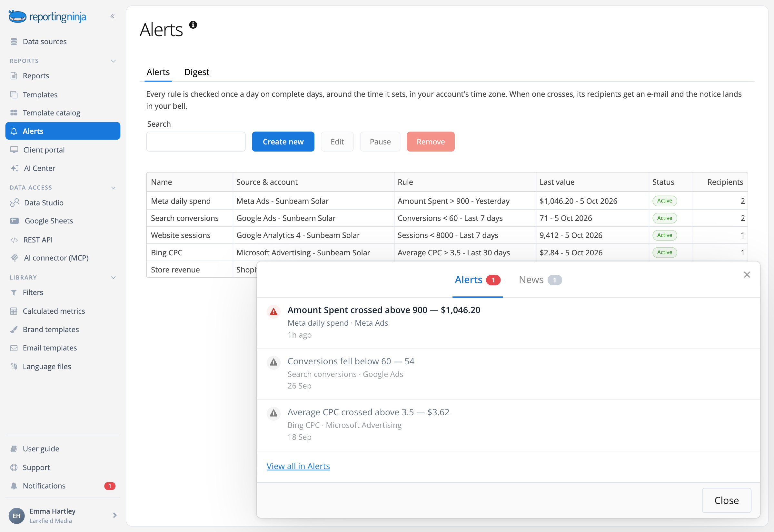The height and width of the screenshot is (532, 774).
Task: Collapse the sidebar with the double-chevron icon
Action: tap(112, 16)
